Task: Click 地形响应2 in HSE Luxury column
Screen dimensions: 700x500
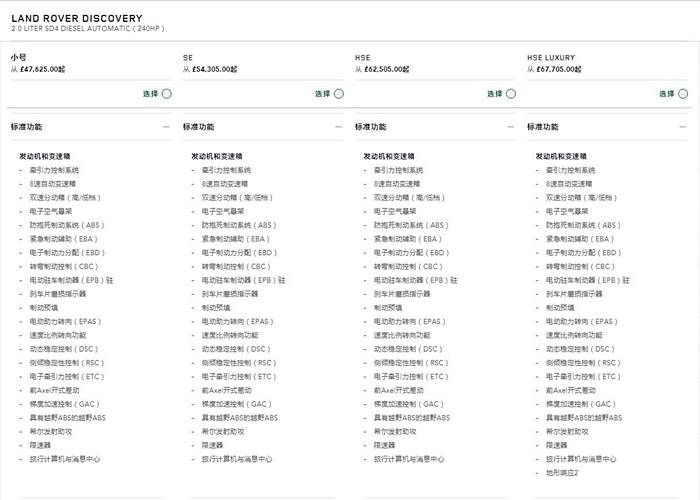Action: point(562,473)
